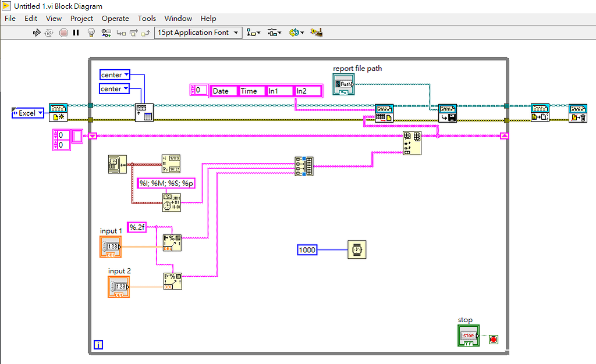This screenshot has width=596, height=364.
Task: Toggle the Highlight Execution light bulb
Action: (91, 33)
